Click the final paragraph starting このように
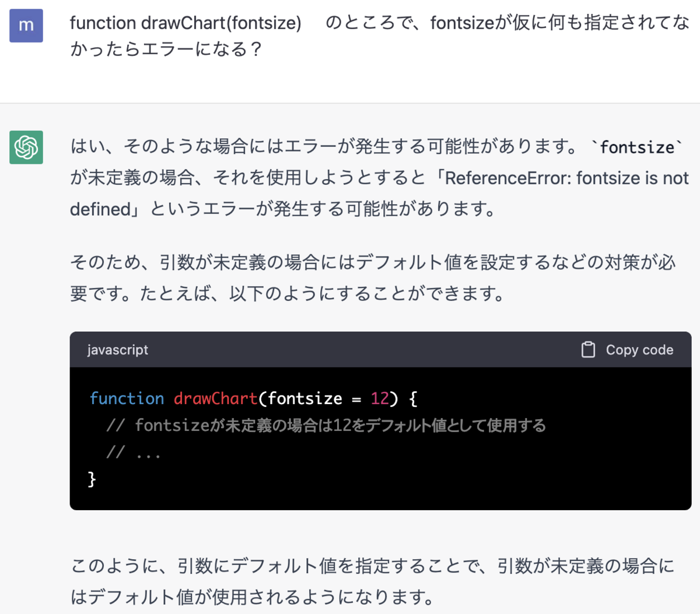 coord(372,581)
